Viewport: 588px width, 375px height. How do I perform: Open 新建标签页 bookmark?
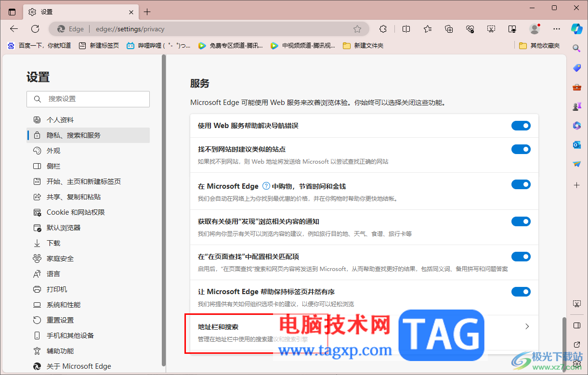coord(99,46)
